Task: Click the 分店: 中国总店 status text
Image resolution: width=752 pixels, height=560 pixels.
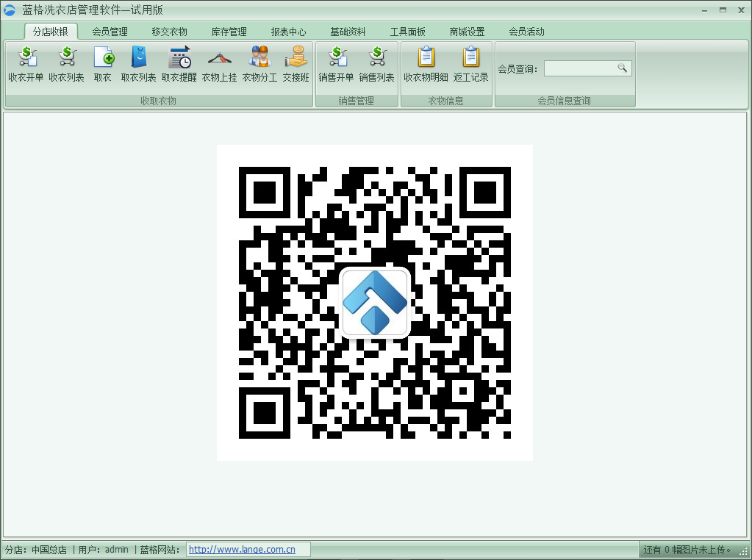Action: [x=36, y=550]
